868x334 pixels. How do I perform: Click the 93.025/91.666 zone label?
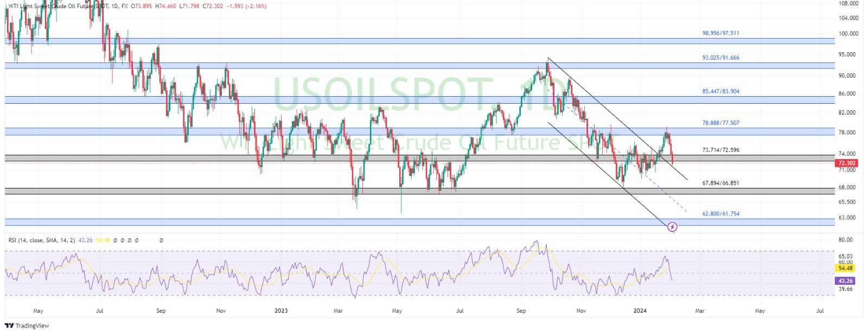(720, 58)
